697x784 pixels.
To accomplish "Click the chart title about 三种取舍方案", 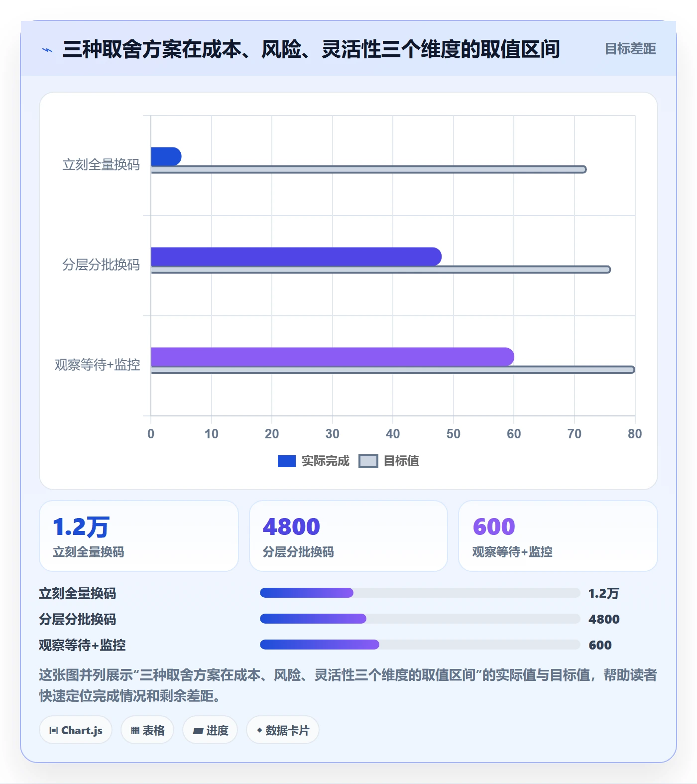I will (311, 49).
